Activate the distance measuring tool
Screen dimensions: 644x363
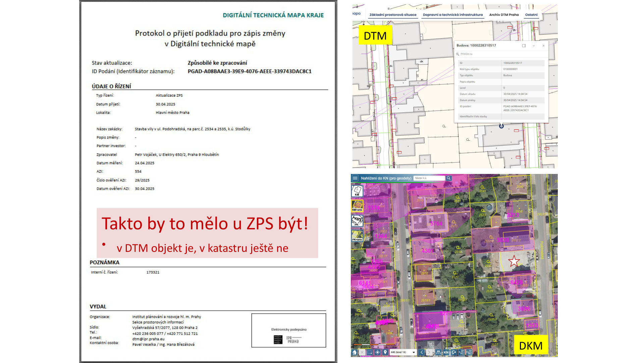click(438, 352)
